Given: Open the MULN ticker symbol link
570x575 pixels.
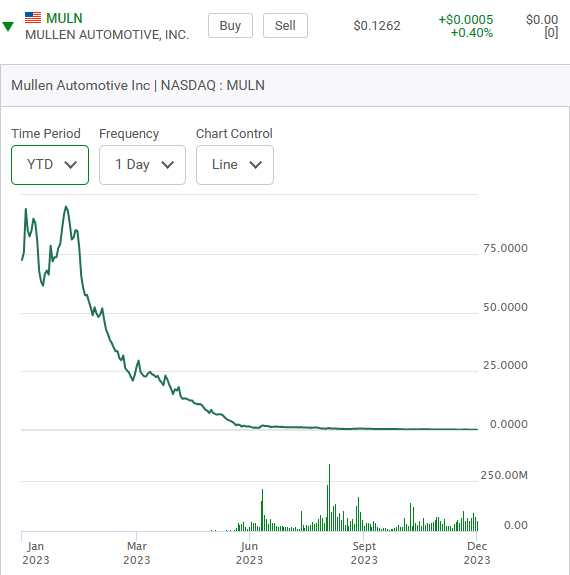Looking at the screenshot, I should coord(64,18).
